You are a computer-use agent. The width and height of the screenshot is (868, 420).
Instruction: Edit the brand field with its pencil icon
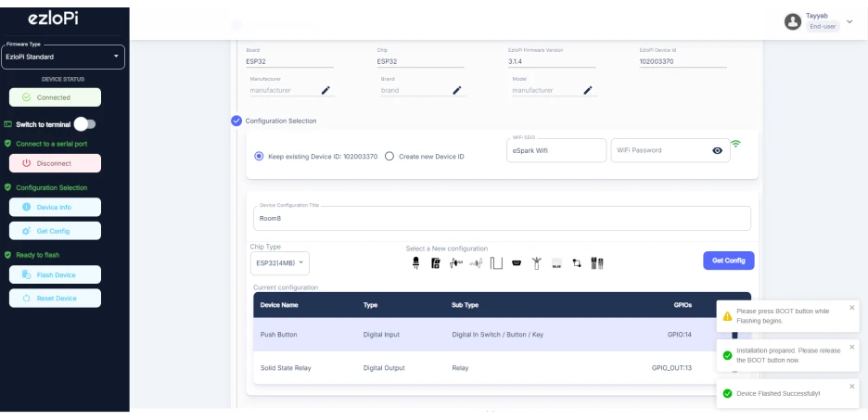click(456, 90)
